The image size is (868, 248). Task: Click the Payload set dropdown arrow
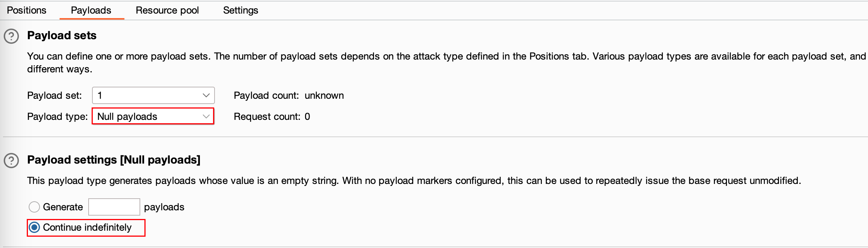click(x=206, y=95)
